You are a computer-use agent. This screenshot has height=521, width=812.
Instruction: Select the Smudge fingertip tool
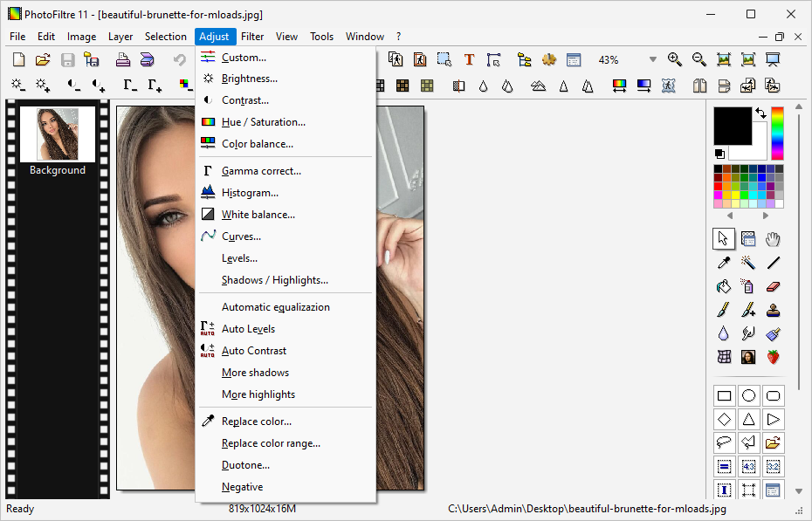(x=747, y=333)
